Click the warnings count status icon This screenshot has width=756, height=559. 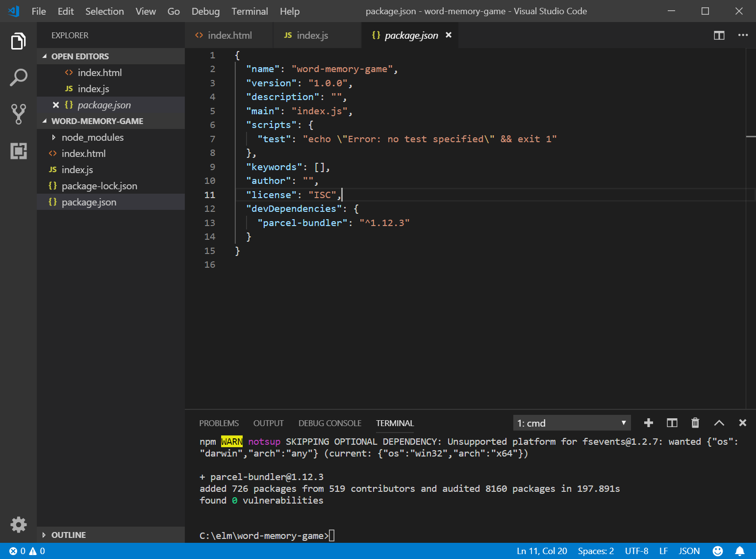point(37,551)
